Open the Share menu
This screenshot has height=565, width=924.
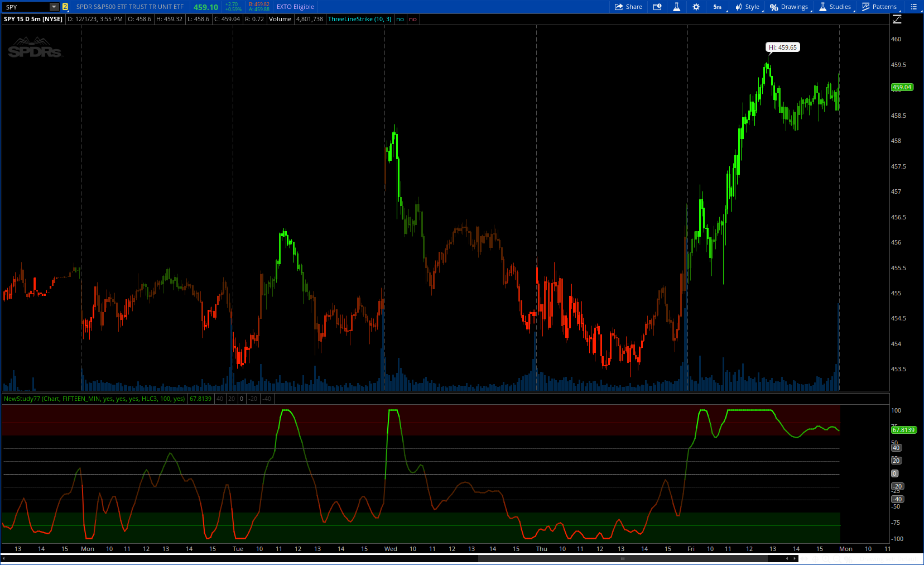628,7
